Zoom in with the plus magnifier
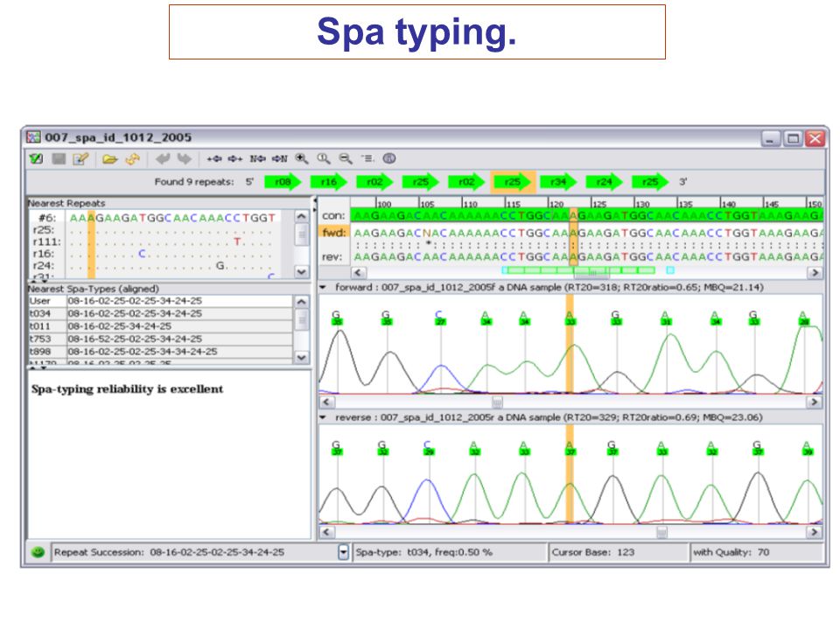Viewport: 840px width, 630px height. pos(302,158)
